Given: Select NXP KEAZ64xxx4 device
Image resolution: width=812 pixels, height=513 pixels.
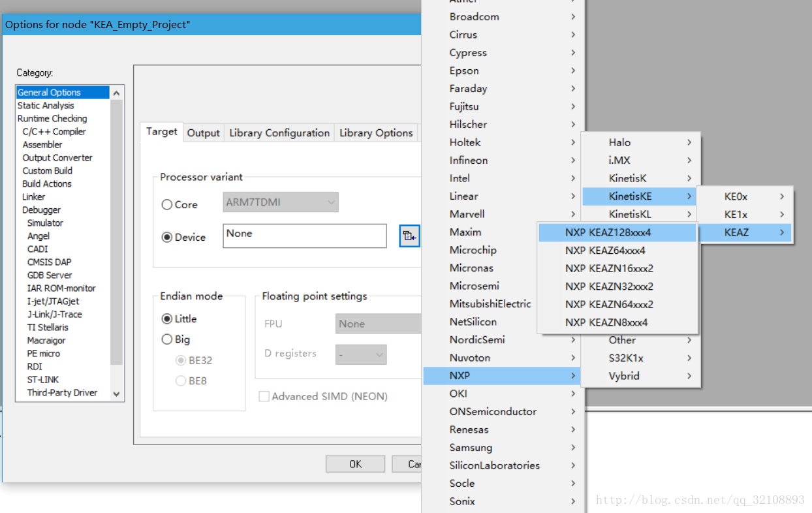Looking at the screenshot, I should coord(617,251).
